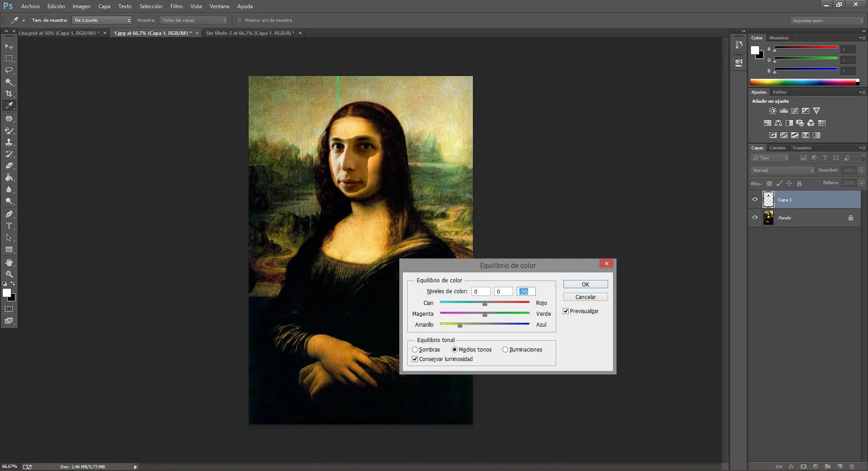
Task: Select the Lasso tool
Action: 9,70
